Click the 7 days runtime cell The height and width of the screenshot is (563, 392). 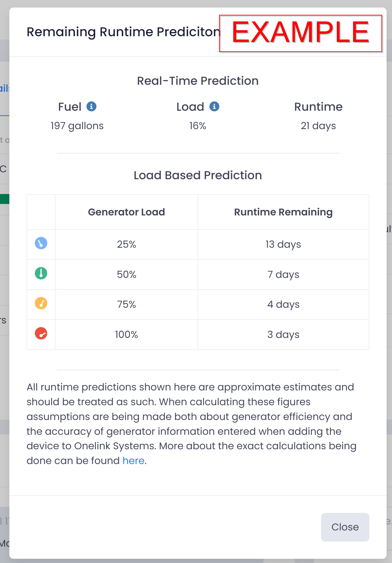pos(283,275)
